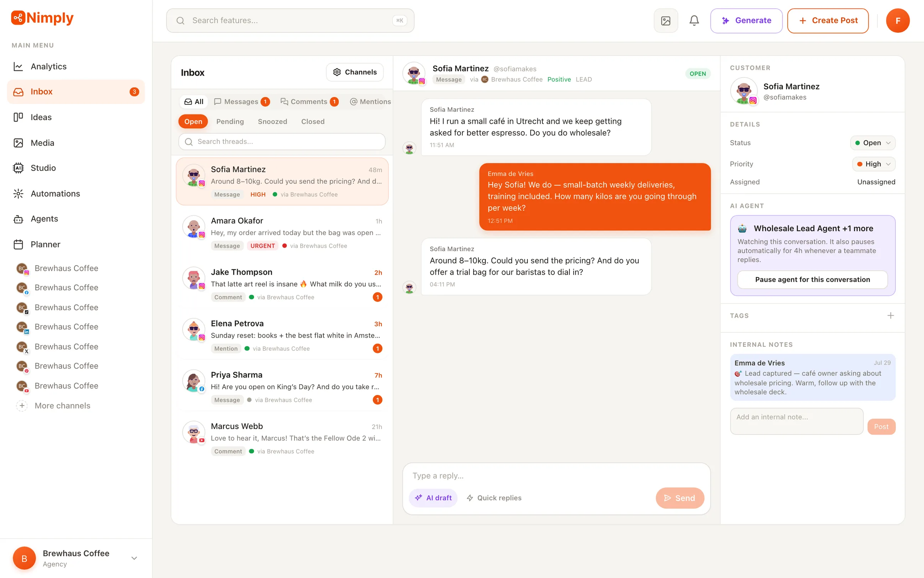Click the Positive sentiment label
Screen dimensions: 924x578
(559, 79)
